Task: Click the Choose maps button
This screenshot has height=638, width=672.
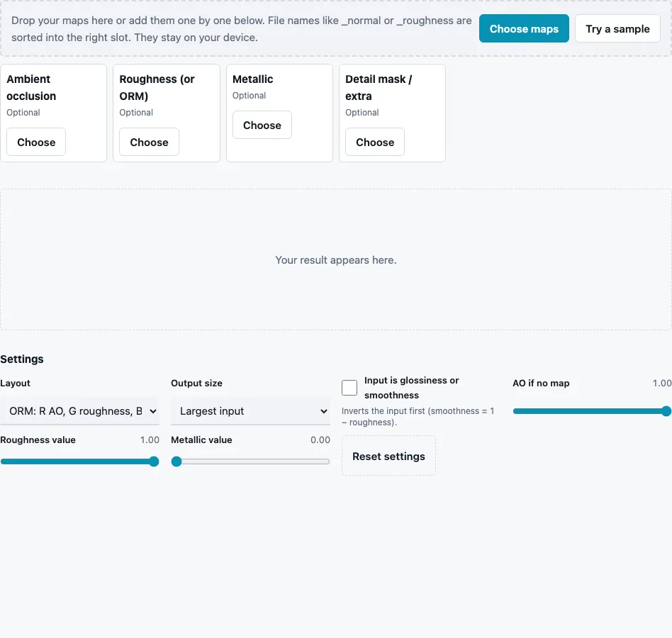Action: pyautogui.click(x=524, y=28)
